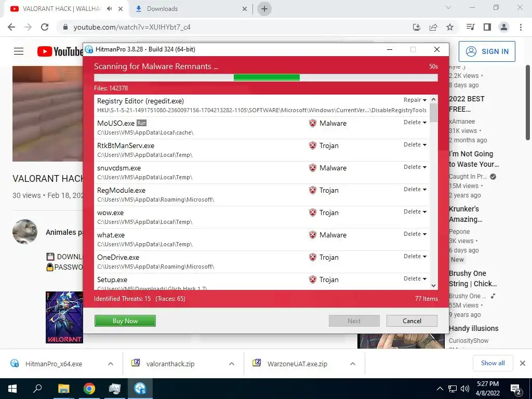The width and height of the screenshot is (532, 399).
Task: Show hidden system tray icons chevron
Action: tap(440, 389)
